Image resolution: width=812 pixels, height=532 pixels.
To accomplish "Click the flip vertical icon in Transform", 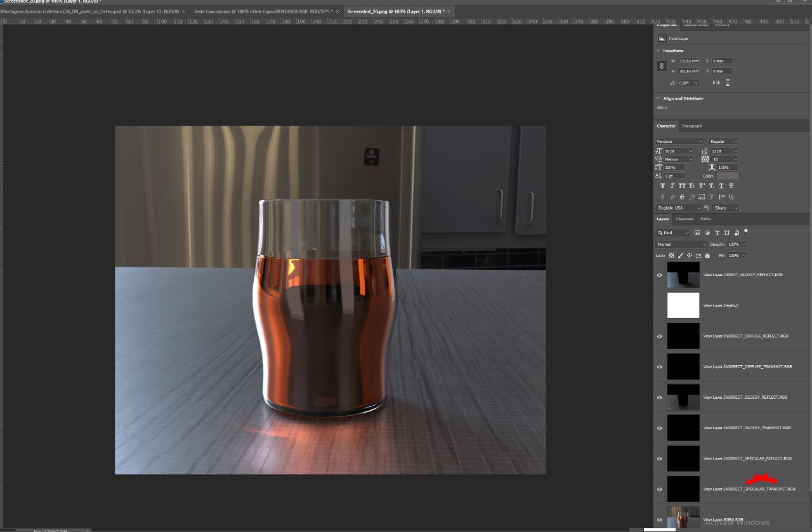I will coord(728,83).
